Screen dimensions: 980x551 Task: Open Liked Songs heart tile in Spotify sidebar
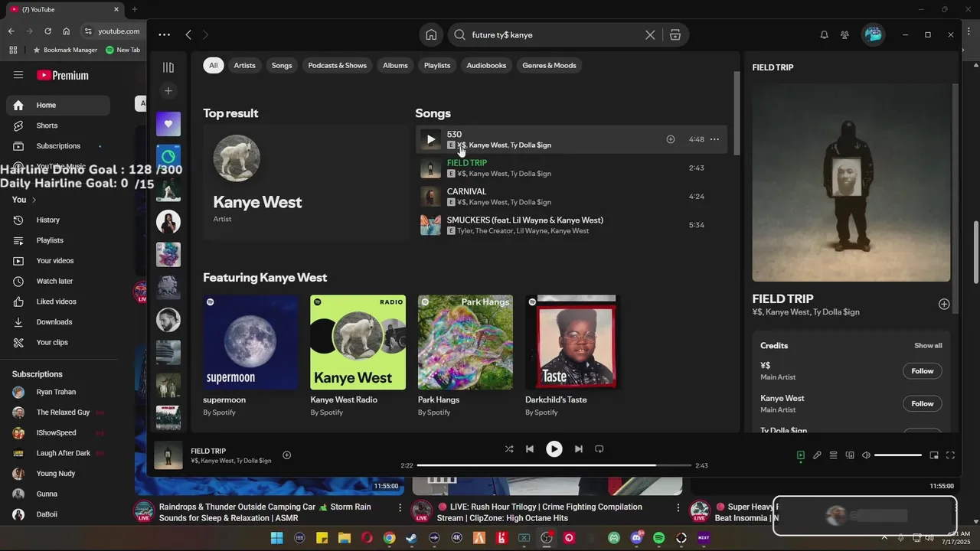tap(168, 124)
